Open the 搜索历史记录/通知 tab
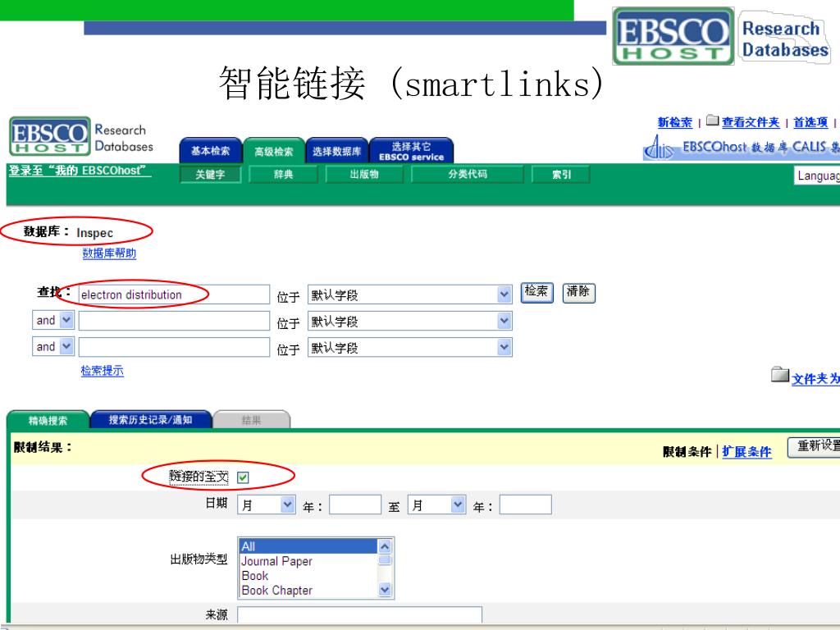This screenshot has width=840, height=630. [151, 420]
